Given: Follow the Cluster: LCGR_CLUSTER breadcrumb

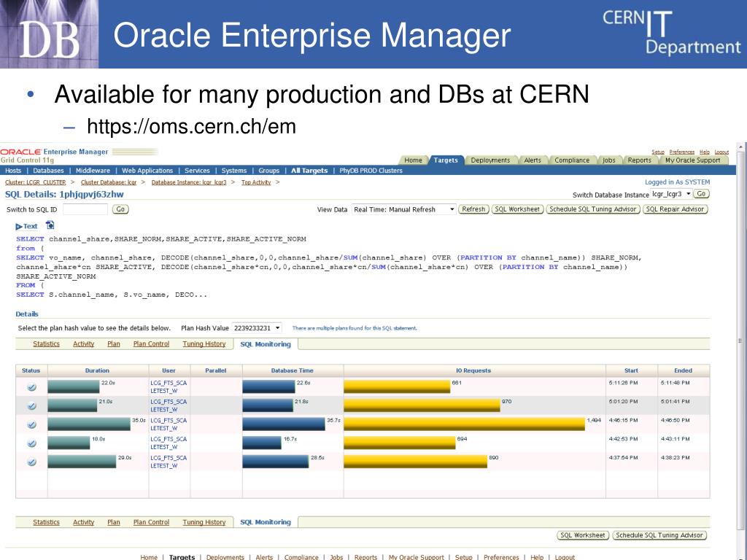Looking at the screenshot, I should tap(35, 182).
